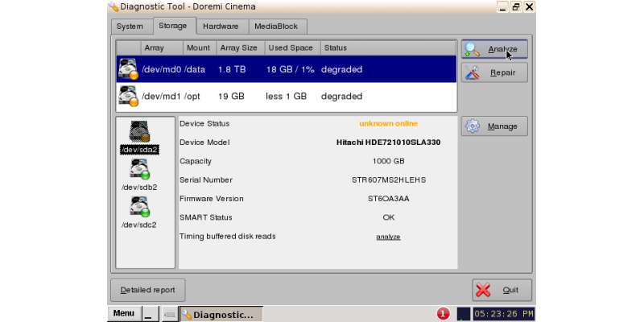Screen dimensions: 644x322
Task: Sort by Used Space column header
Action: (x=293, y=47)
